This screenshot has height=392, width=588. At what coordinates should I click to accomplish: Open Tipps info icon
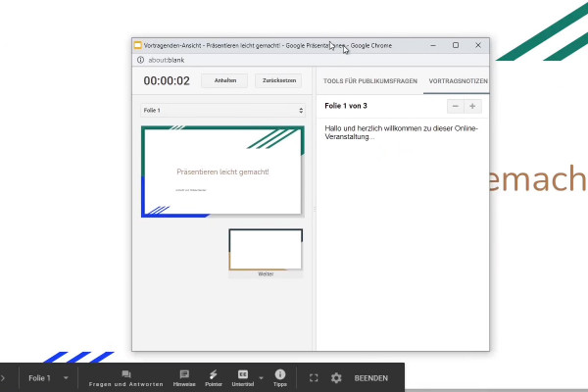tap(279, 378)
